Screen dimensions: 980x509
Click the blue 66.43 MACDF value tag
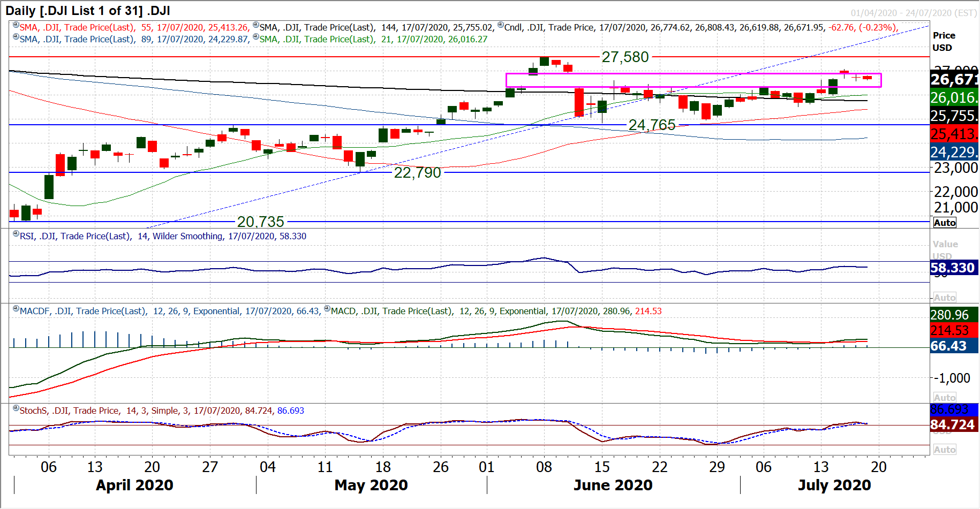click(954, 346)
